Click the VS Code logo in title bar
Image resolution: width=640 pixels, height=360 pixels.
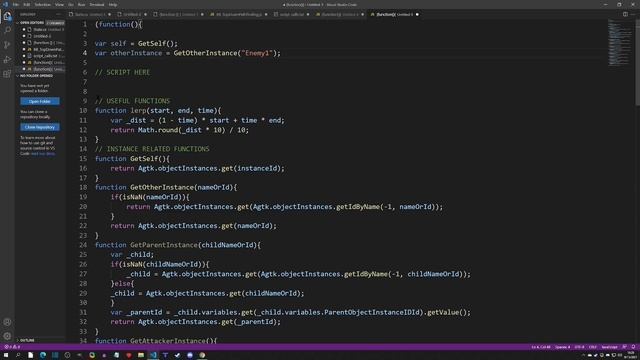[5, 4]
